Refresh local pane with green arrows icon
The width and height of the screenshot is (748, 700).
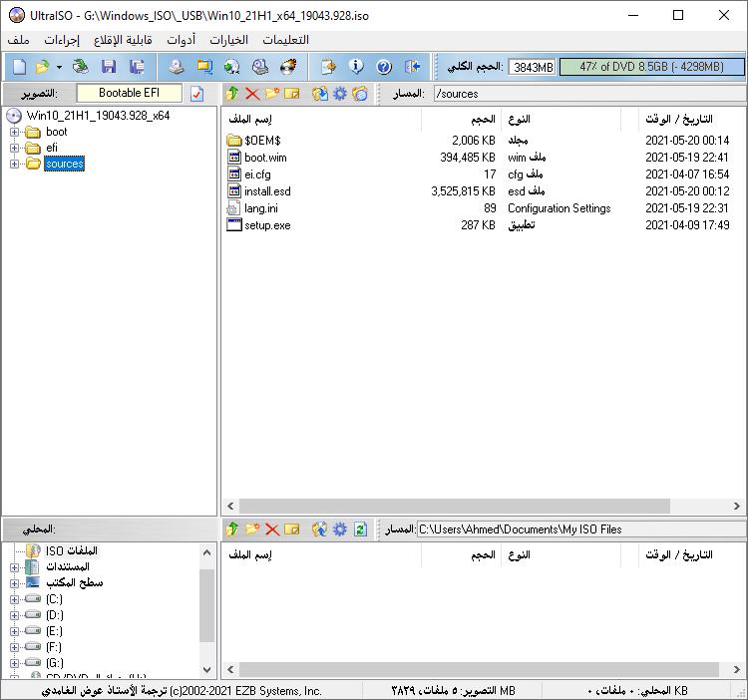pos(360,528)
